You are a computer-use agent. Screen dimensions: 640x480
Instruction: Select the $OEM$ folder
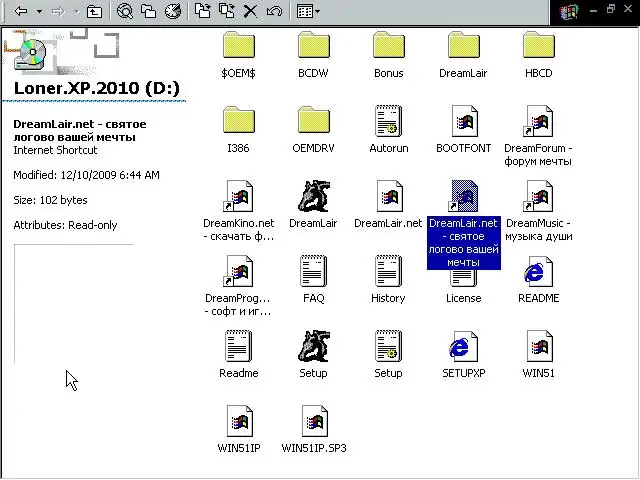pos(238,55)
